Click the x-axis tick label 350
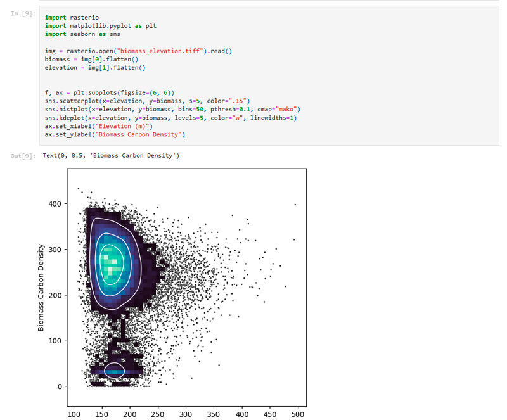The image size is (507, 420). [214, 414]
